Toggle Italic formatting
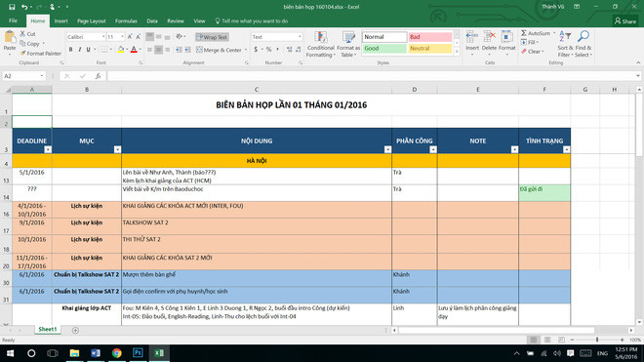The image size is (644, 362). coord(80,50)
